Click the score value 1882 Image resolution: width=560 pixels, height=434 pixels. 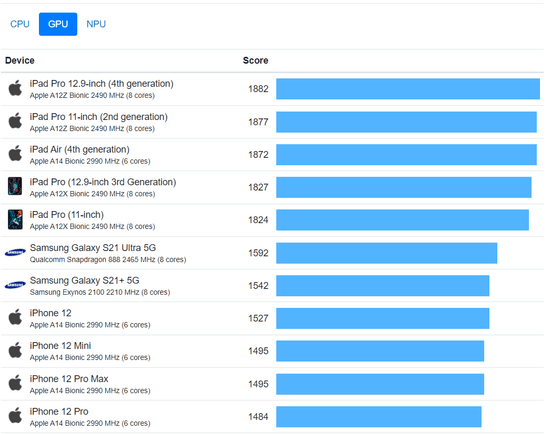[x=258, y=89]
